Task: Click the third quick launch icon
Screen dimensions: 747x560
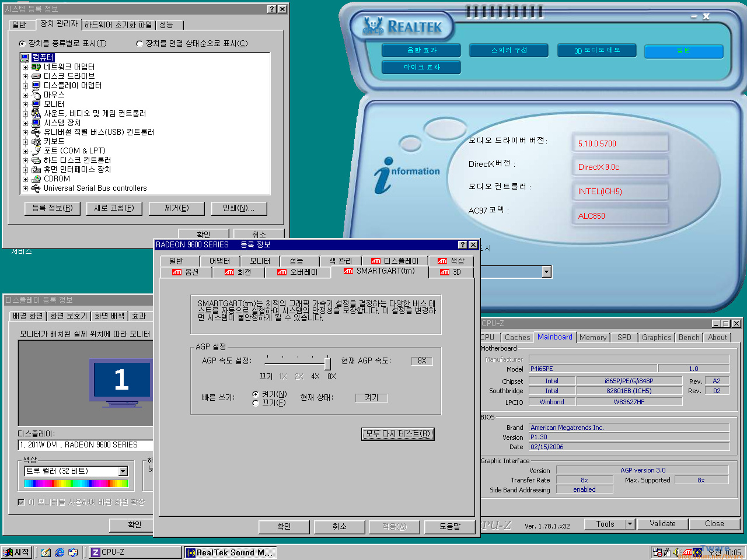Action: point(73,552)
